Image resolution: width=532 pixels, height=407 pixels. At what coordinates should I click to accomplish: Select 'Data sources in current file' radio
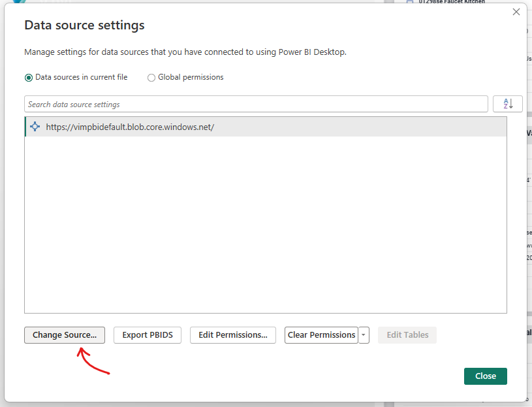coord(29,77)
